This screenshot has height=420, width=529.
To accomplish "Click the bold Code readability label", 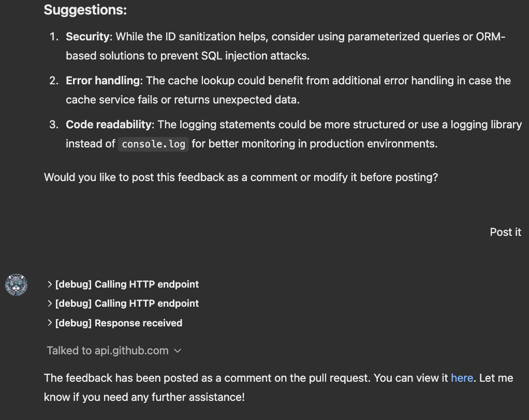I will point(109,125).
